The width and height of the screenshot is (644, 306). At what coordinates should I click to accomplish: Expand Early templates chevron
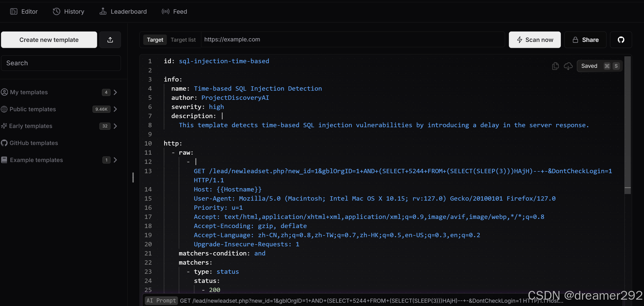pos(115,126)
